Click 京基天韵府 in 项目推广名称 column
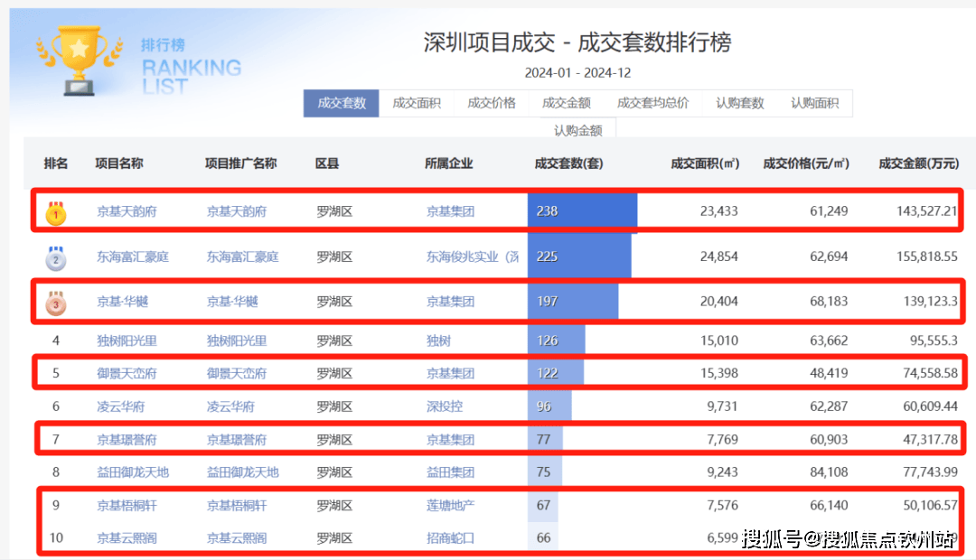This screenshot has width=976, height=560. click(237, 211)
